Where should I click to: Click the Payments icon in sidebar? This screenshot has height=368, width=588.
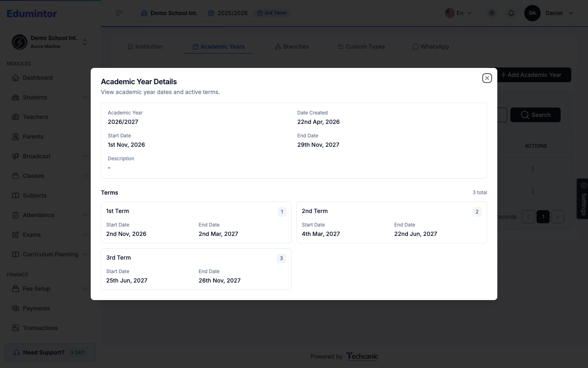point(16,308)
